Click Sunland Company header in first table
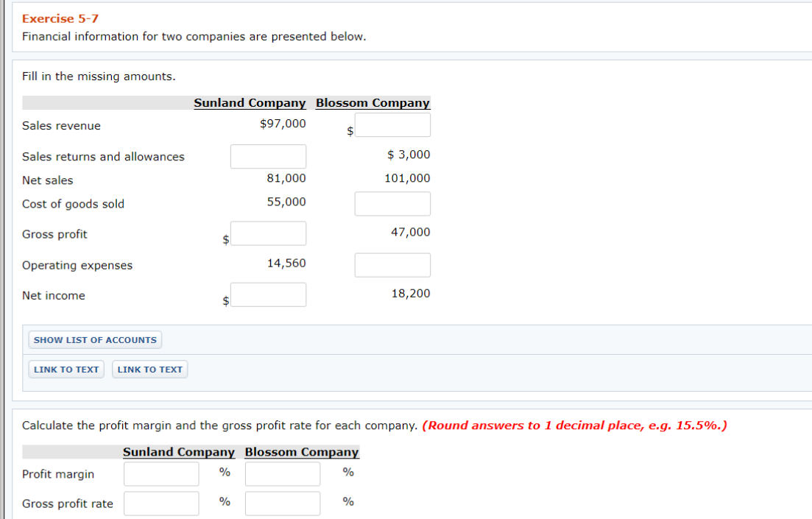812x519 pixels. coord(250,102)
